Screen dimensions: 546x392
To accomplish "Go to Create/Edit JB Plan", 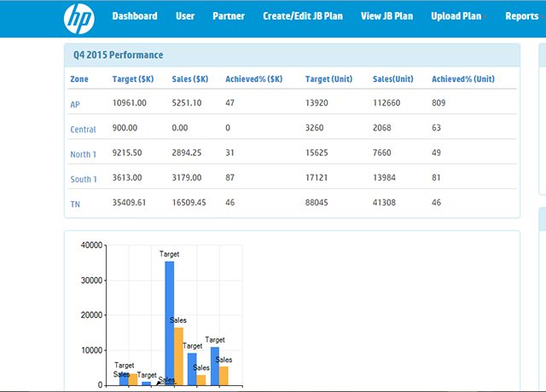I will pyautogui.click(x=303, y=16).
